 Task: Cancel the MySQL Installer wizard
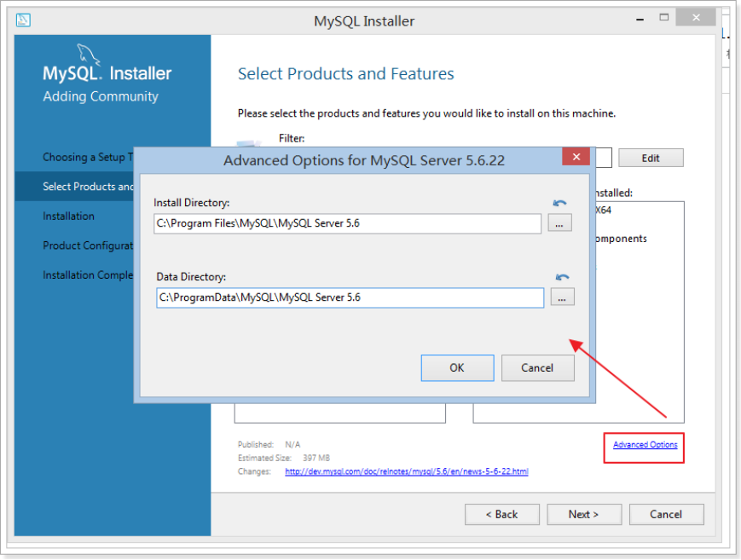click(x=666, y=514)
